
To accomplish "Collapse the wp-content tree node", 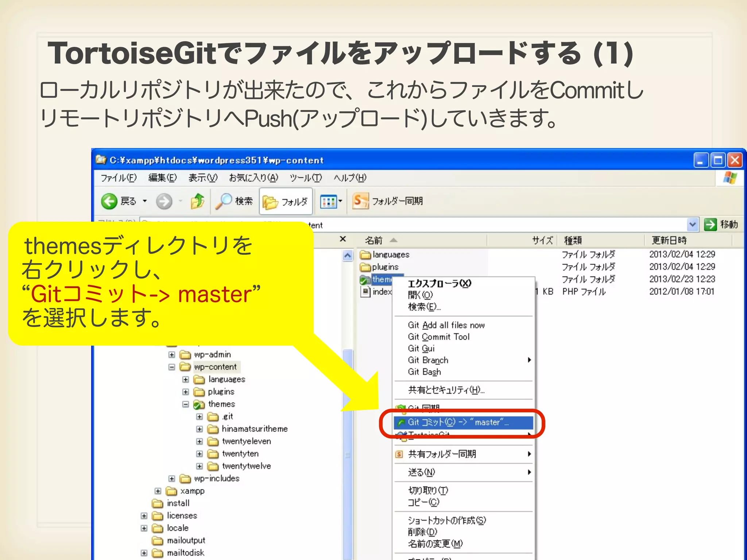I will click(x=172, y=367).
